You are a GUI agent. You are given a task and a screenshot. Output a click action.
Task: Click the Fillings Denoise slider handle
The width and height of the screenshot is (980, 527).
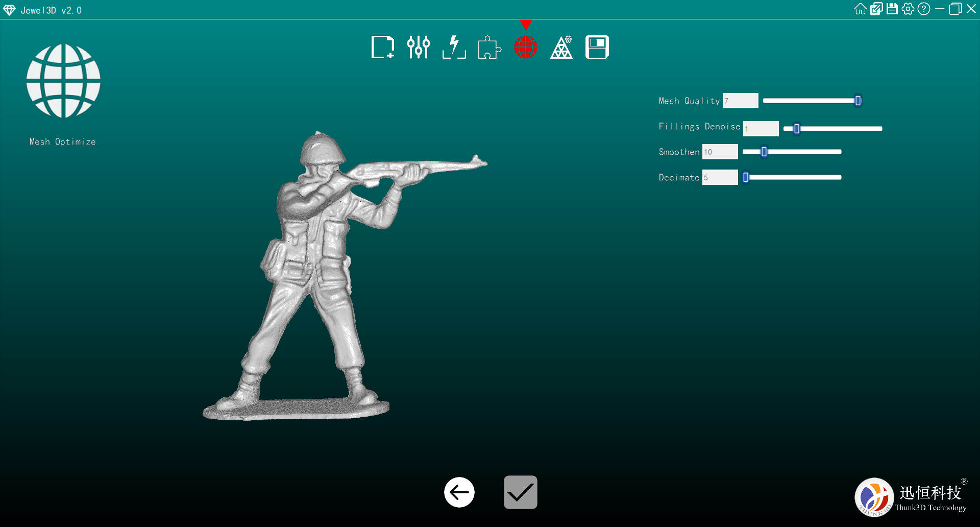click(797, 129)
